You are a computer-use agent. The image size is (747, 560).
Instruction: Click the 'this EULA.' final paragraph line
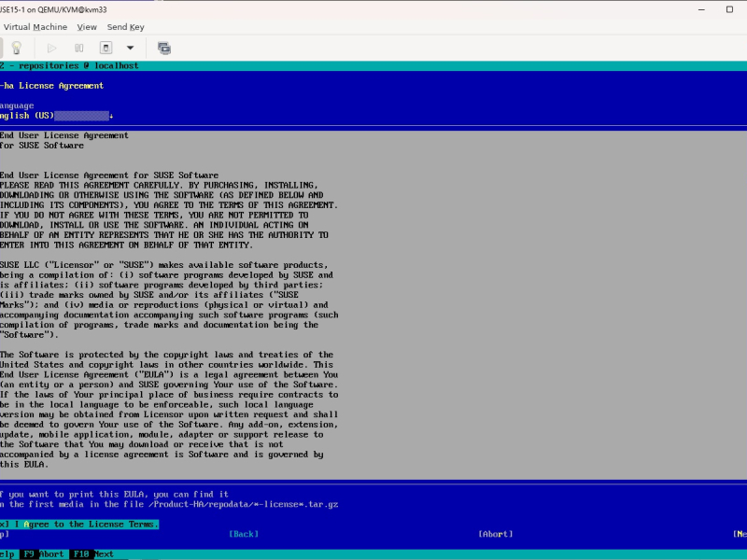[x=24, y=464]
